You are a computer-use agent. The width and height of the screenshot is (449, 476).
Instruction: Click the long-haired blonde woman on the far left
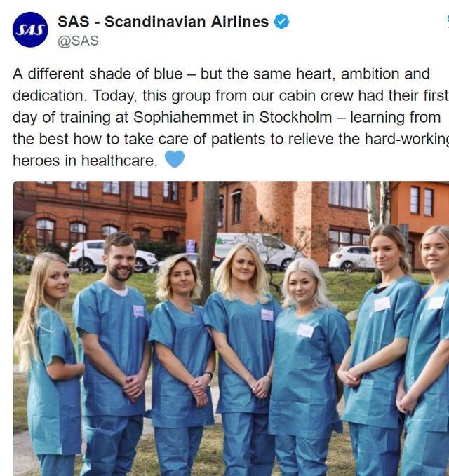click(x=49, y=365)
